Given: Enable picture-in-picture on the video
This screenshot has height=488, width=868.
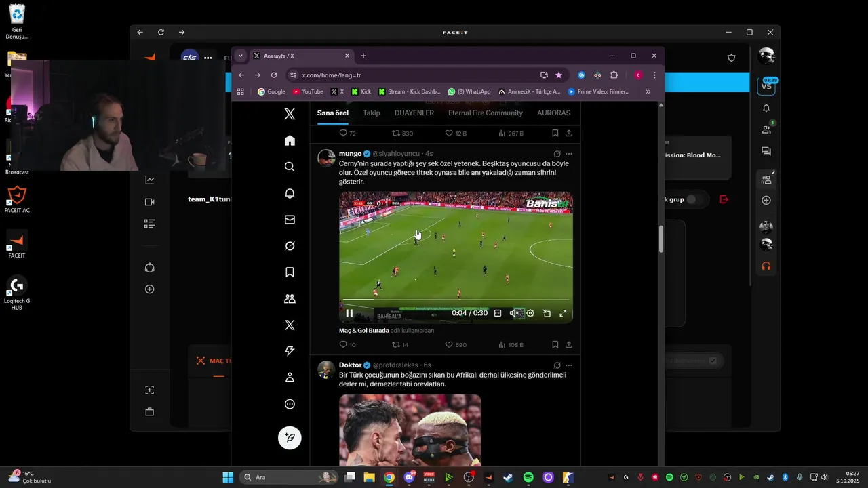Looking at the screenshot, I should pos(547,313).
